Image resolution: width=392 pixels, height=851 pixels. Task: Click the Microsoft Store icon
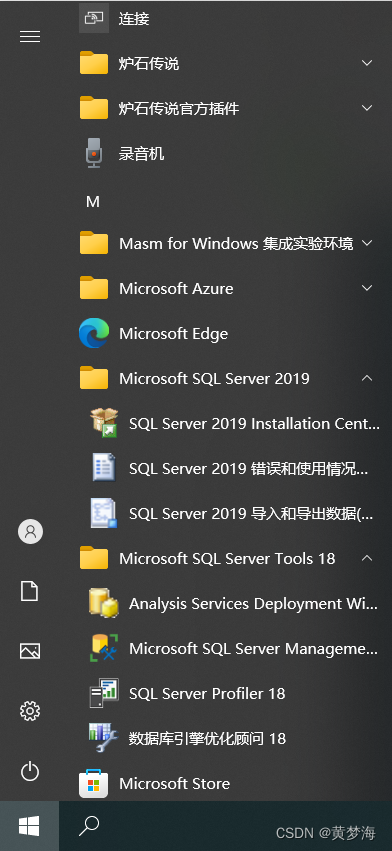[94, 783]
